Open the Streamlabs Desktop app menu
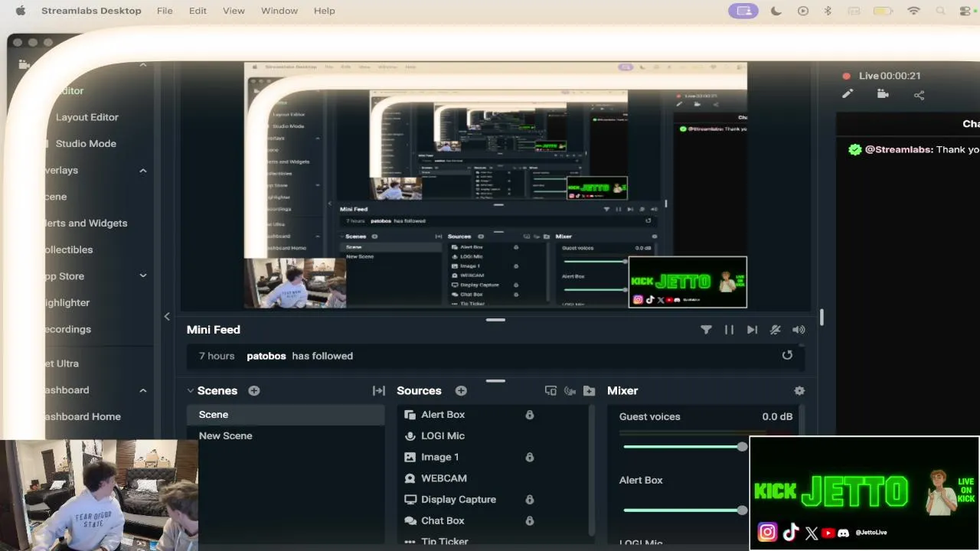 [91, 11]
